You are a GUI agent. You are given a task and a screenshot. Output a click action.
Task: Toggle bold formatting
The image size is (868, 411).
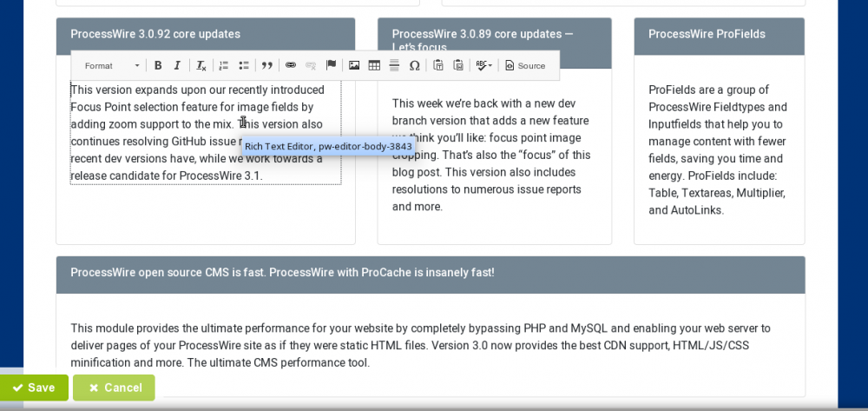[158, 66]
